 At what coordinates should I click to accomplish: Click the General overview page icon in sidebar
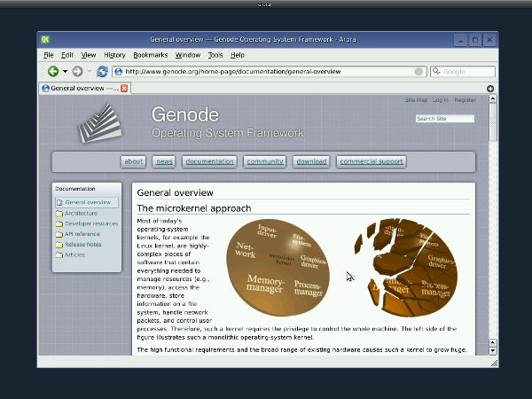59,202
